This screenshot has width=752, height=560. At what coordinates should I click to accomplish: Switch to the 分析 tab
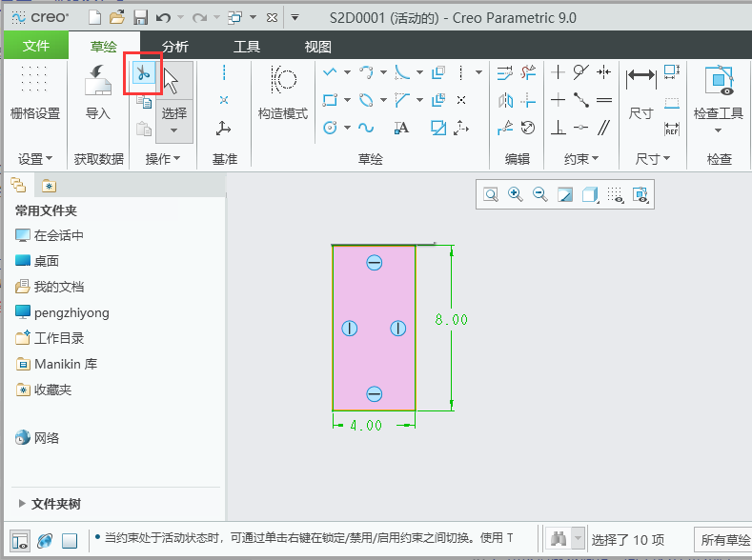[x=175, y=47]
